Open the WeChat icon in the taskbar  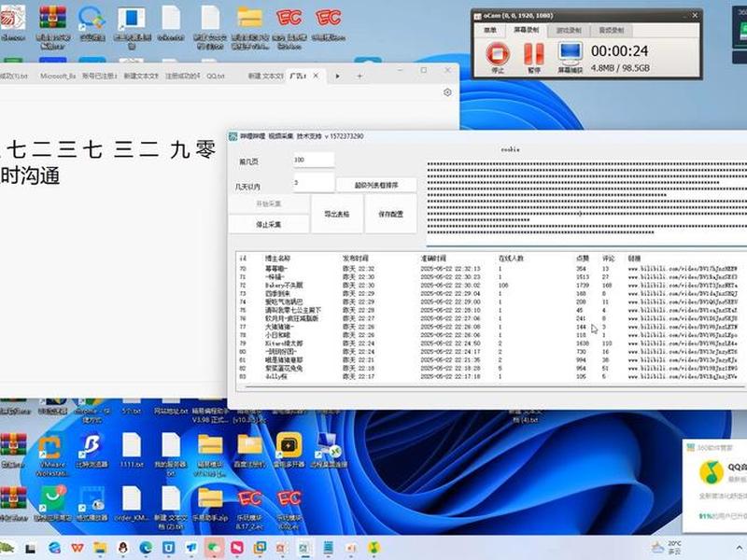click(214, 548)
